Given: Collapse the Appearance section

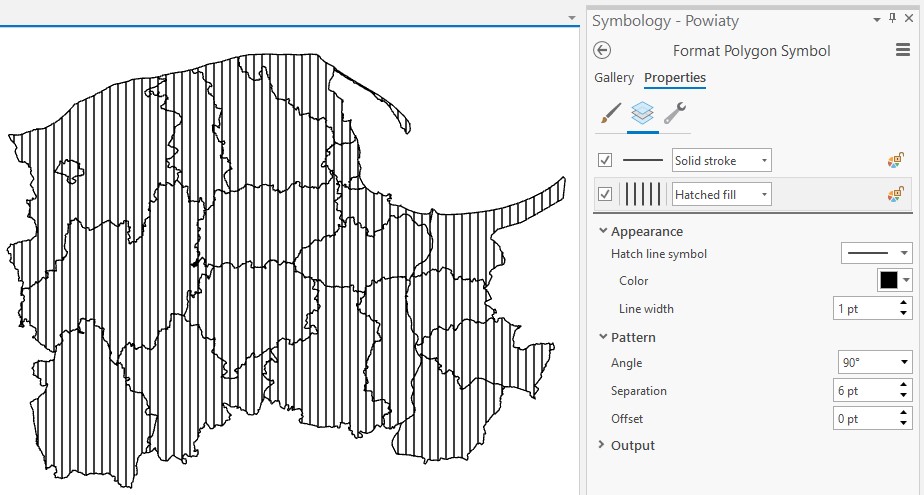Looking at the screenshot, I should [x=603, y=232].
